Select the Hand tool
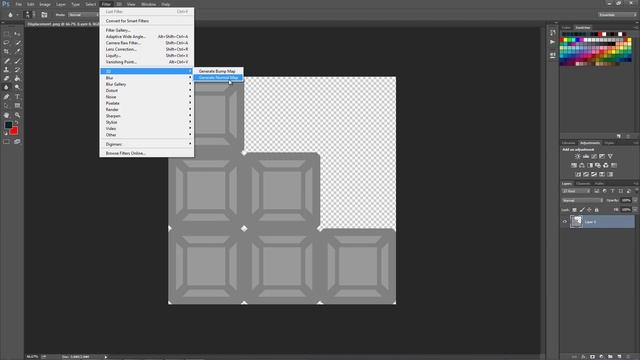This screenshot has height=360, width=640. point(7,115)
